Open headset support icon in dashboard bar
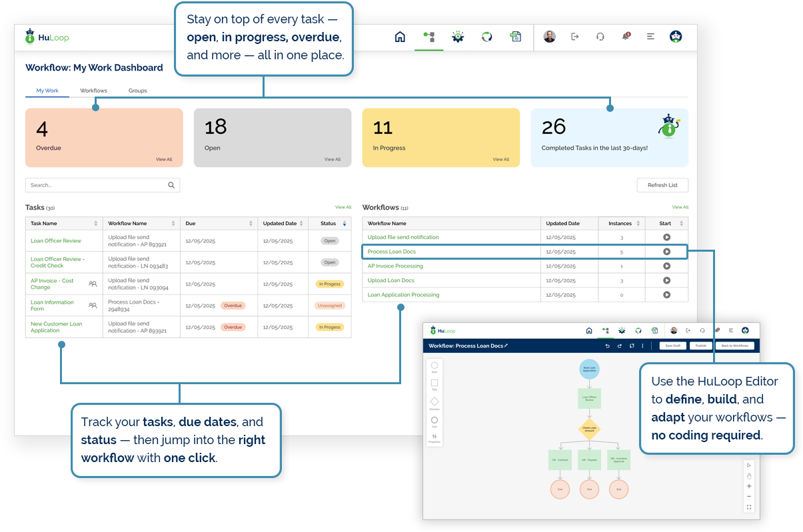 click(x=600, y=37)
